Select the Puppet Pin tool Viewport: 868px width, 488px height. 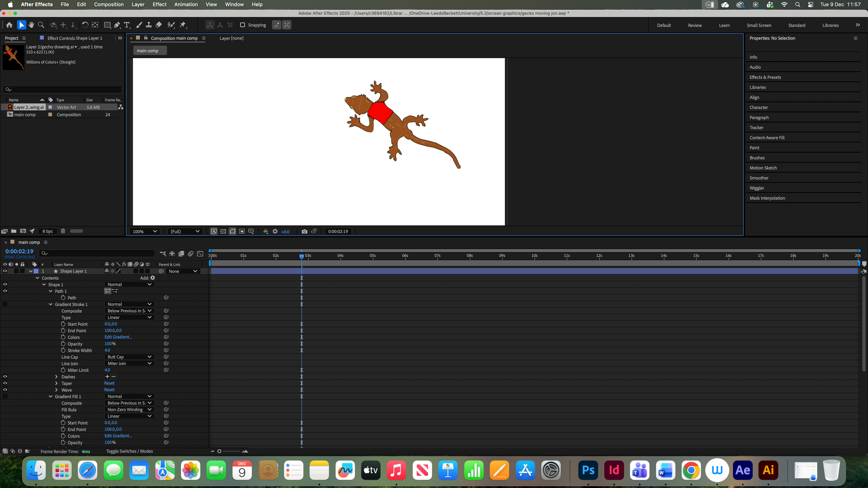pyautogui.click(x=183, y=25)
